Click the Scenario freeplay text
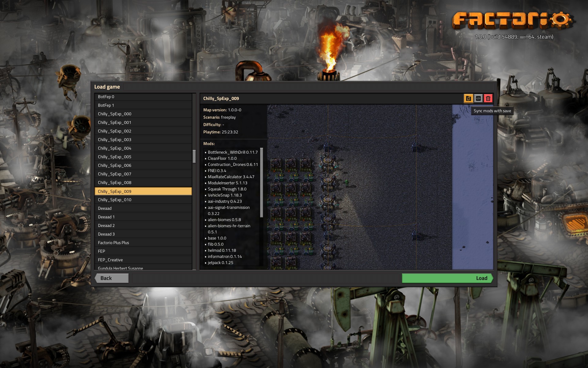Viewport: 588px width, 368px height. point(219,117)
